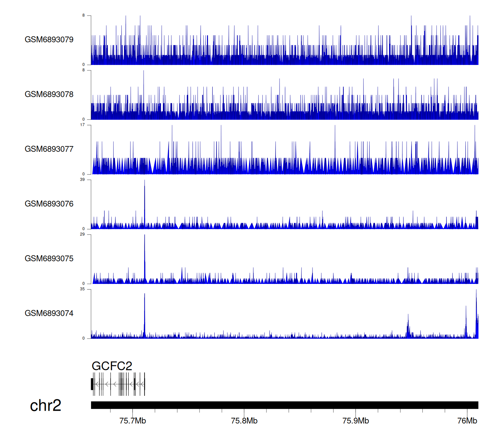Select the 75.9Mb axis tick label

pyautogui.click(x=355, y=421)
